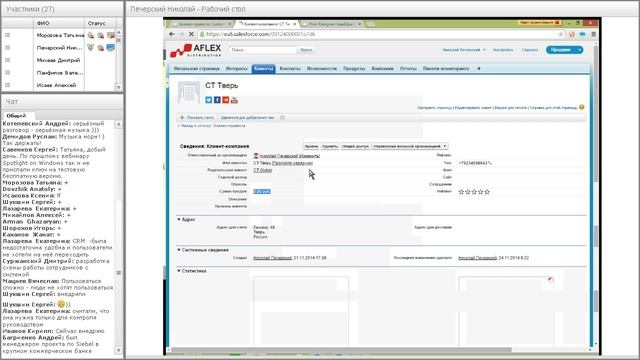Click the Справка link in the header
This screenshot has width=640, height=360.
[x=530, y=50]
